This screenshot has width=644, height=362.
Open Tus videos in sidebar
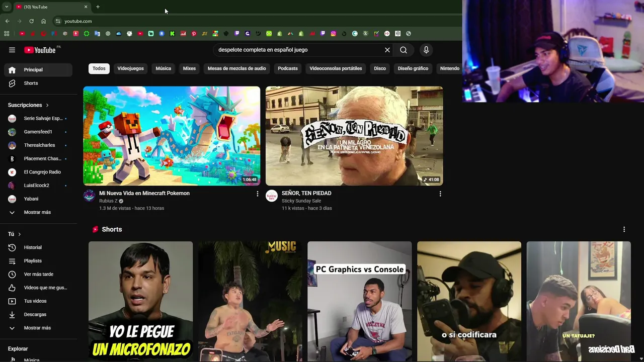(x=38, y=301)
